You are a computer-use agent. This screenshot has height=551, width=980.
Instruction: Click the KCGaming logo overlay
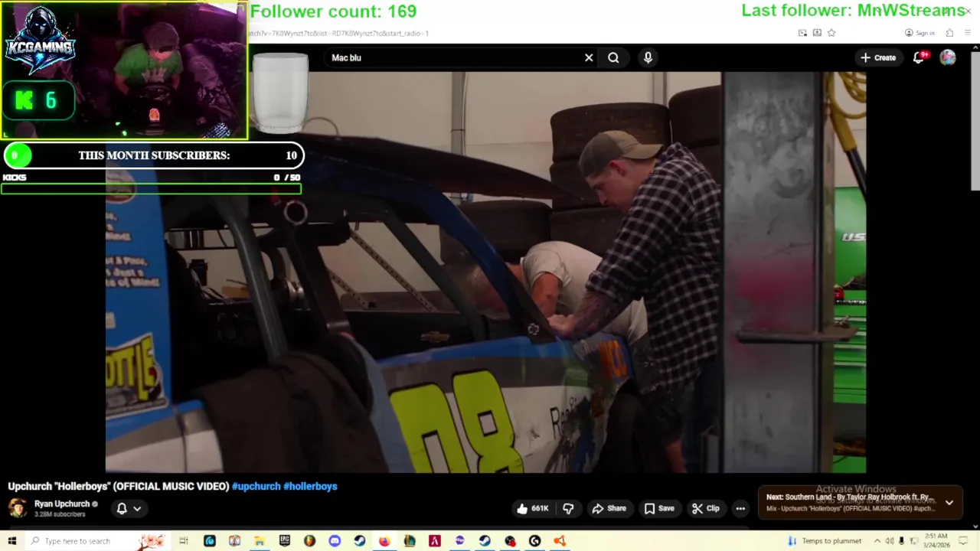click(40, 42)
